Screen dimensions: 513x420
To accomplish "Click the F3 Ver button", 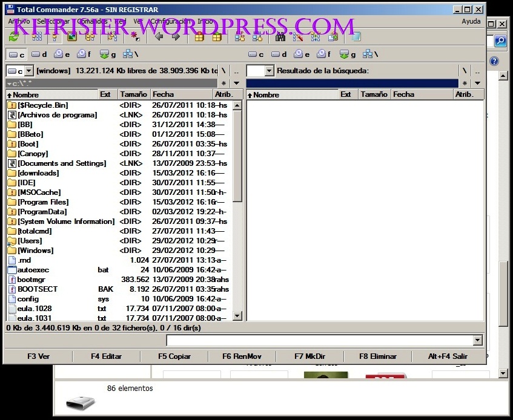I will [x=38, y=356].
